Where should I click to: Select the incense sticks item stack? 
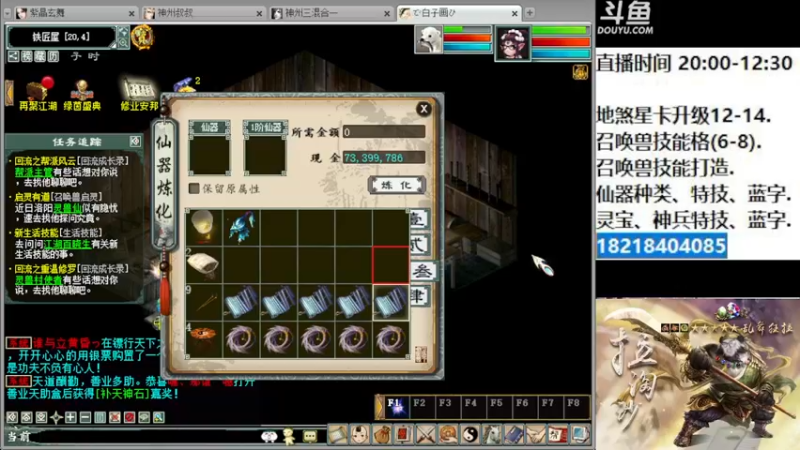(204, 302)
